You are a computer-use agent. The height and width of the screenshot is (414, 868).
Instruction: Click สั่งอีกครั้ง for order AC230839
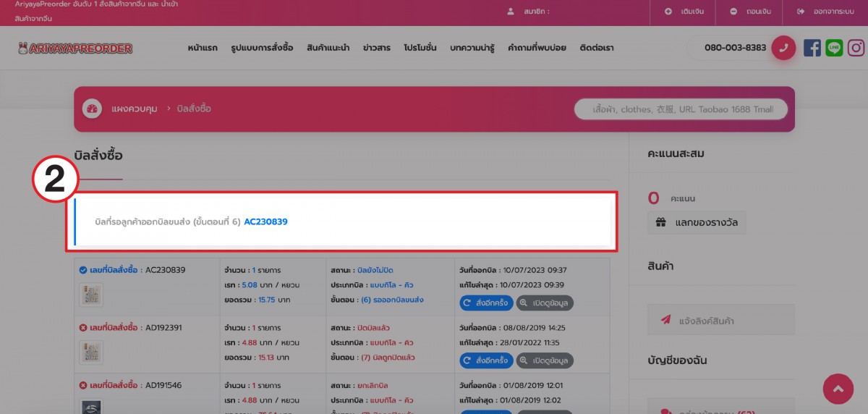coord(486,303)
